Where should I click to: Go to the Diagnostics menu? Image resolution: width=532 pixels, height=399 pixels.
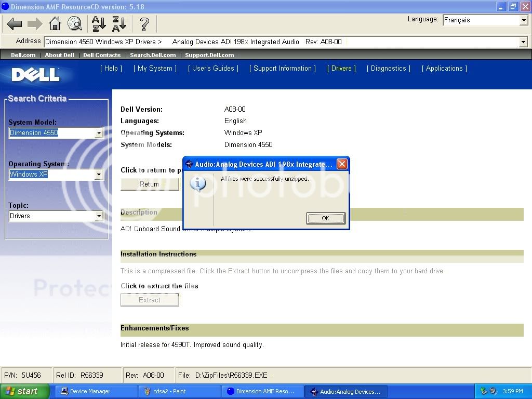(388, 69)
